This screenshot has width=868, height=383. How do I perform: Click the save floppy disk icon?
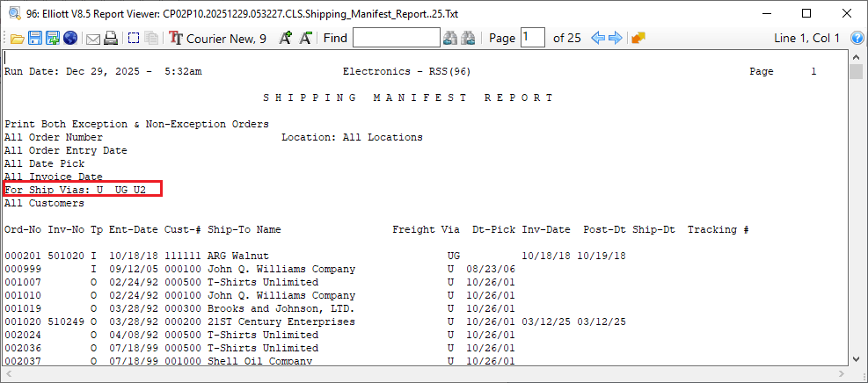[35, 38]
